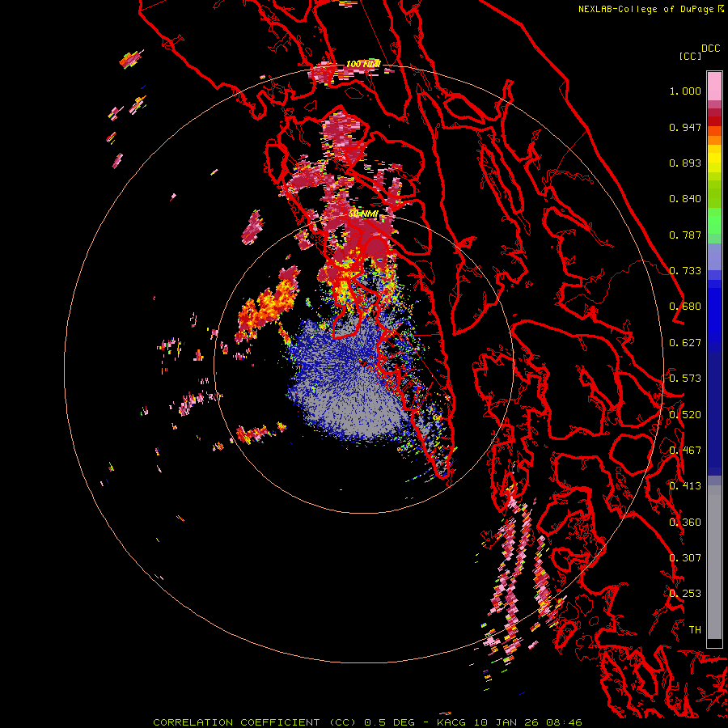
Task: Select the 0.947 color scale value
Action: [x=685, y=127]
